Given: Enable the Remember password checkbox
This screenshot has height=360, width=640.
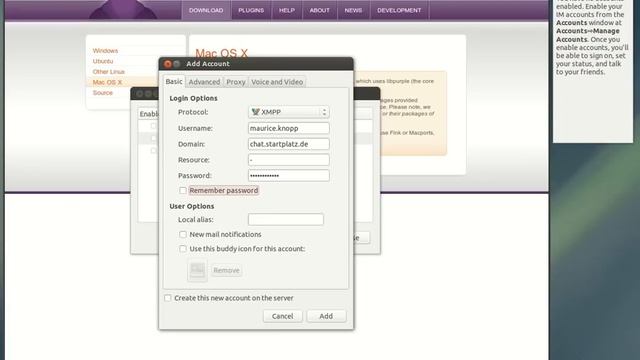Looking at the screenshot, I should (x=183, y=190).
